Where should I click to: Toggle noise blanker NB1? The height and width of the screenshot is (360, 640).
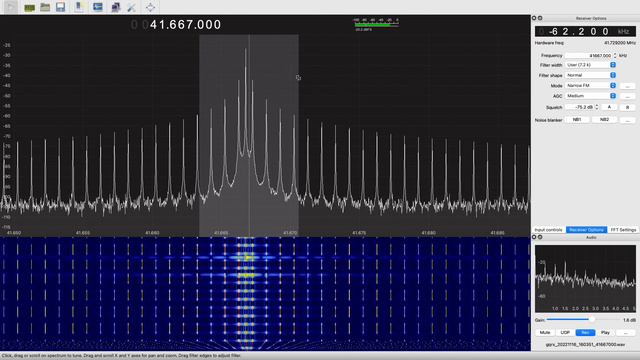click(x=577, y=120)
